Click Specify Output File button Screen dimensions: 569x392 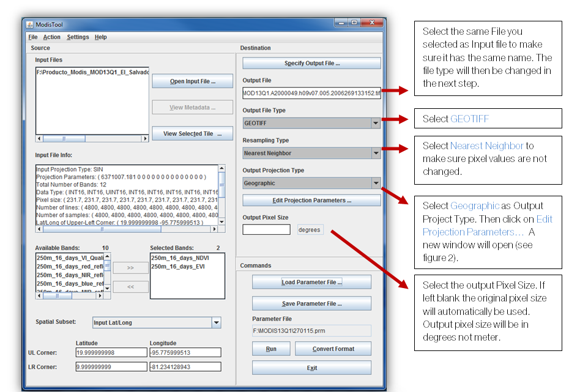point(311,63)
